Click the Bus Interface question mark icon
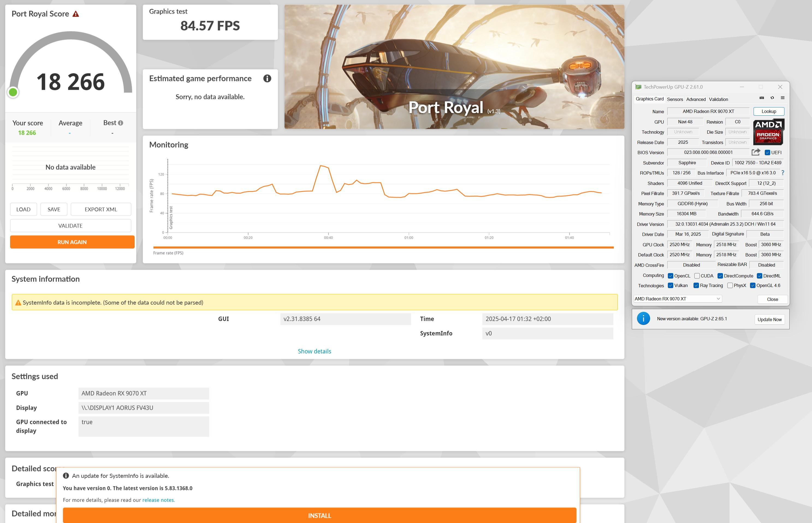Viewport: 812px width, 523px height. click(x=783, y=172)
